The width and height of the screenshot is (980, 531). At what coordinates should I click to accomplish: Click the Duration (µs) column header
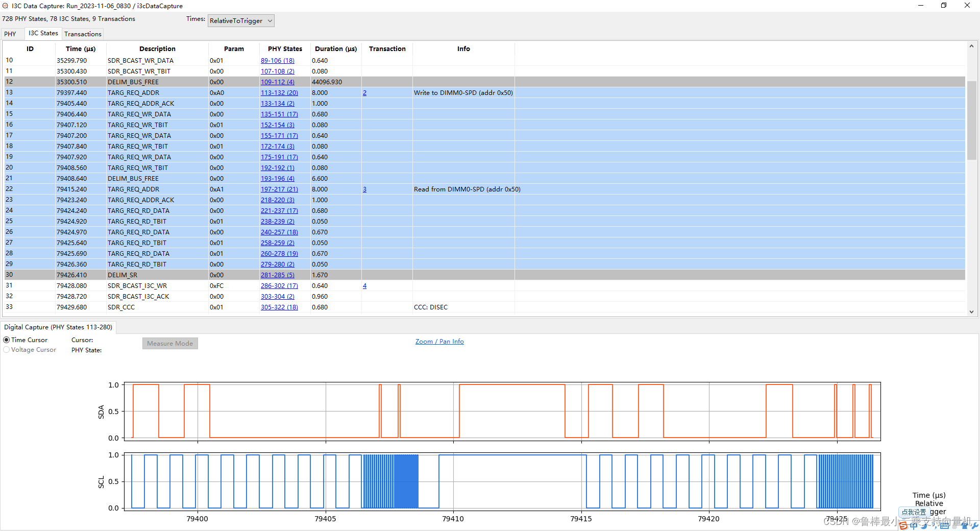coord(336,49)
